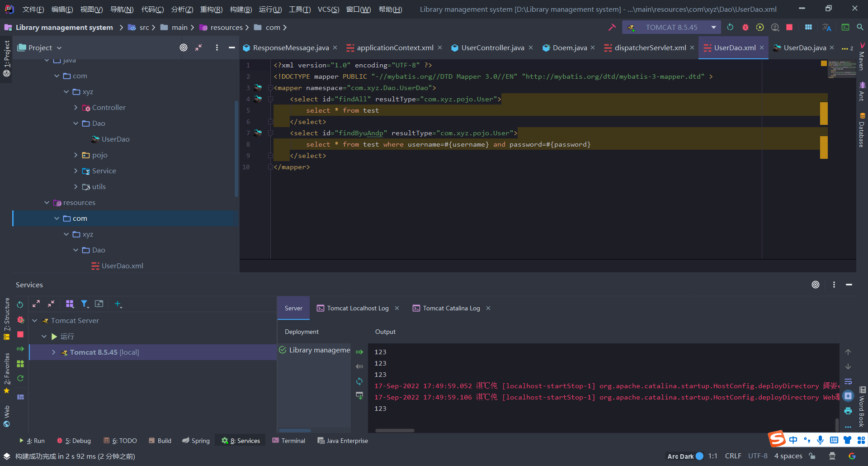Click the print icon beside output console

click(848, 411)
